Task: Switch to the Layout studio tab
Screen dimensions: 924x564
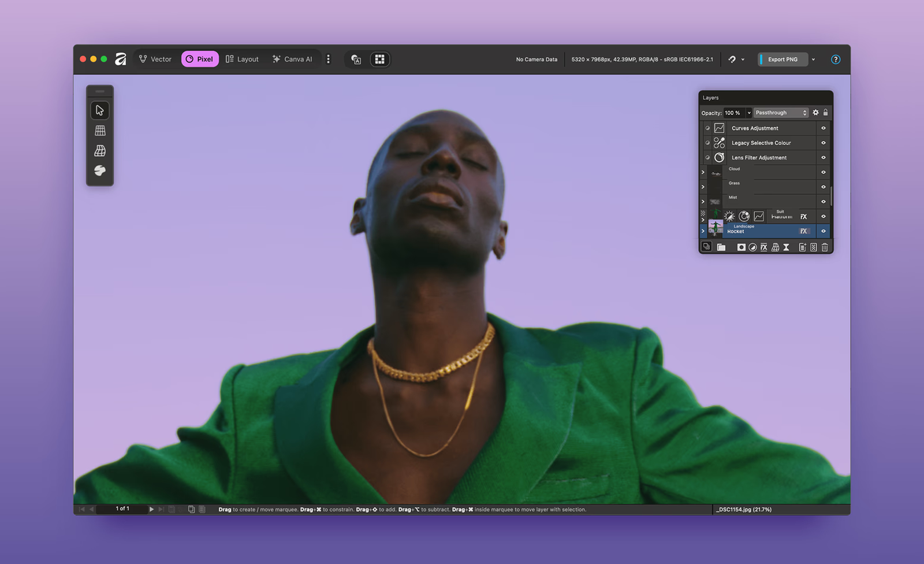Action: (242, 60)
